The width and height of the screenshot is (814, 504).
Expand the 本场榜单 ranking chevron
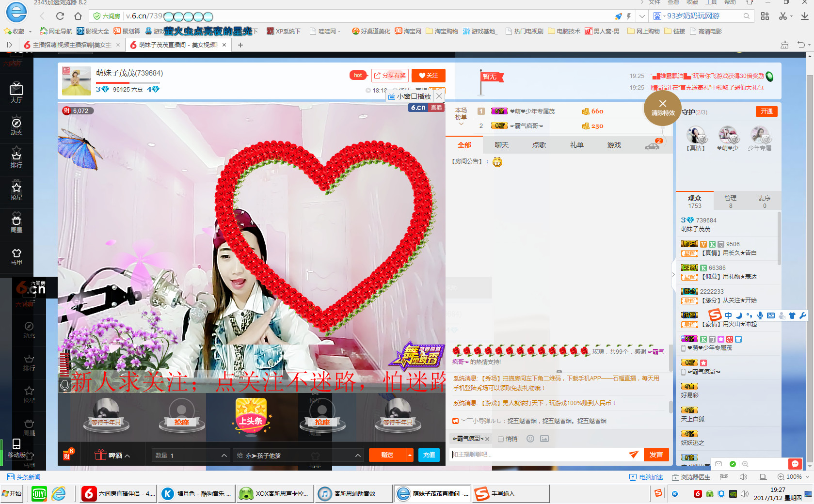pos(461,124)
